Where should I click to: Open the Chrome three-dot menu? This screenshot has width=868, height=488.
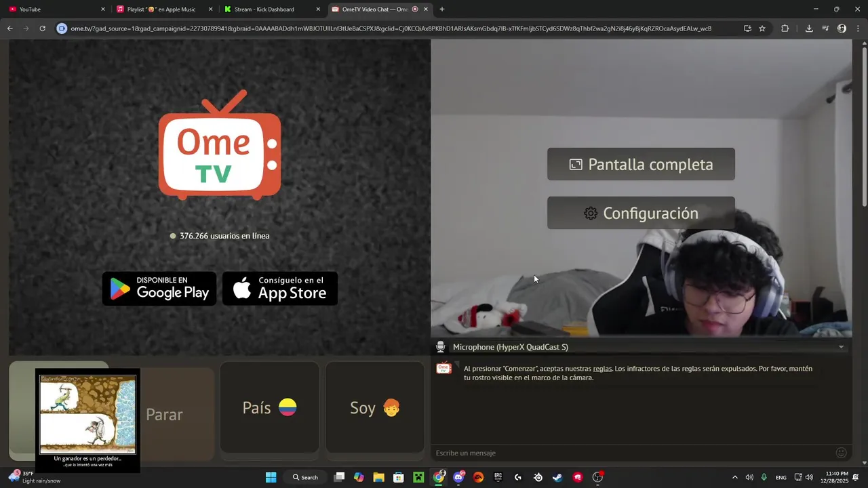(858, 28)
